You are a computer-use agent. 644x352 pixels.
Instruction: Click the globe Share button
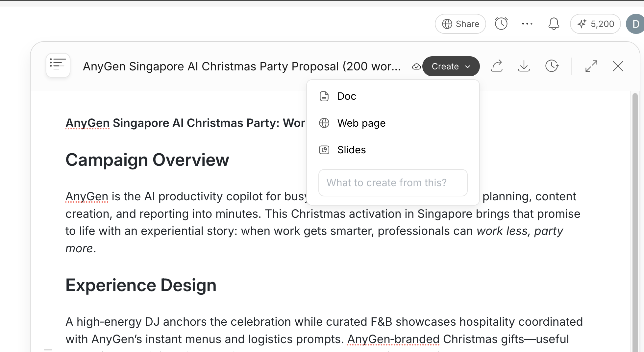coord(460,24)
